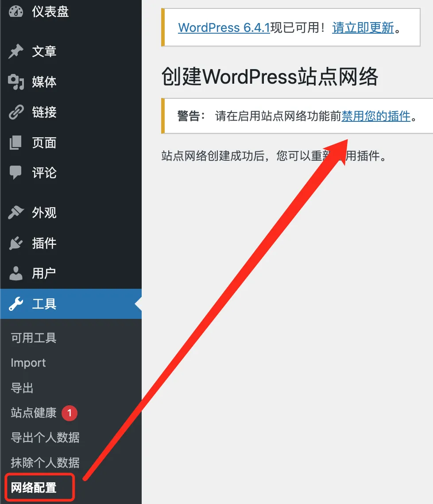Click the red 1 badge on 站点健康
Image resolution: width=433 pixels, height=504 pixels.
[70, 413]
